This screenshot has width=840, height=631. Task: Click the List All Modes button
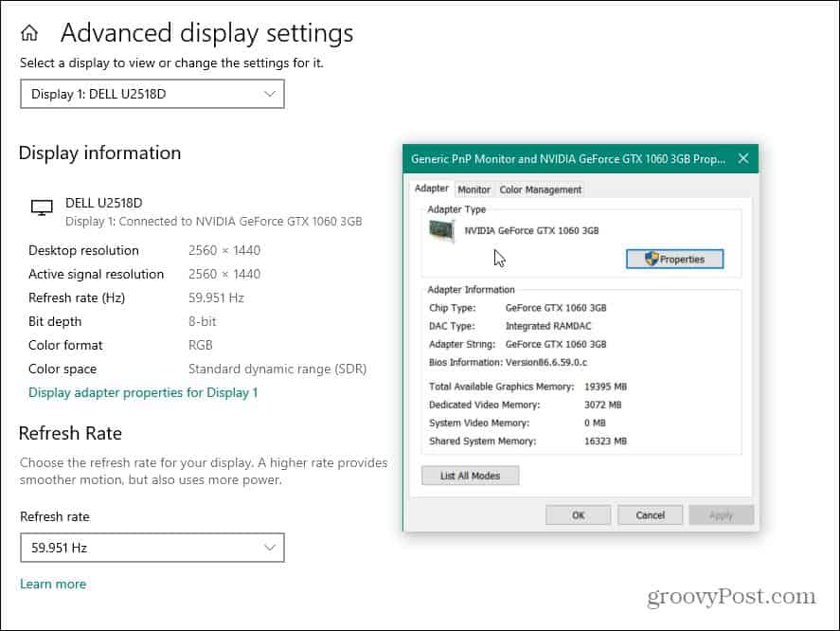click(x=470, y=476)
